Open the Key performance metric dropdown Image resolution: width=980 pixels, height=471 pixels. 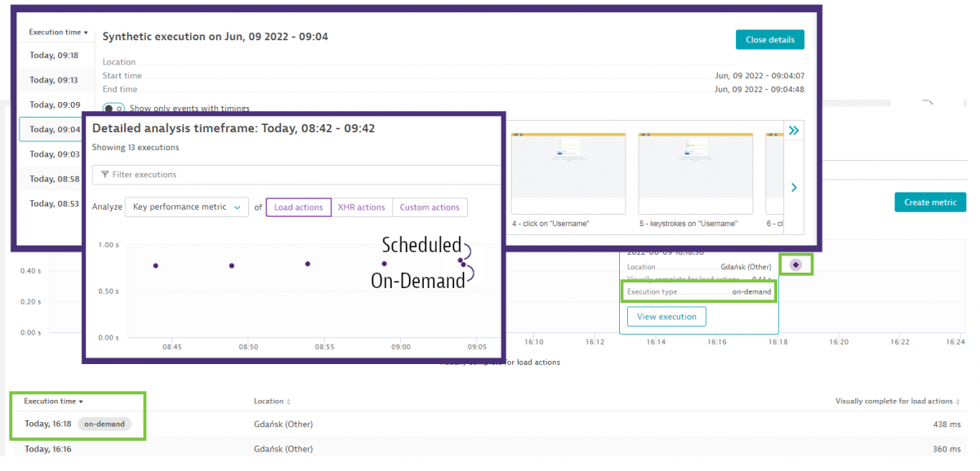[187, 207]
